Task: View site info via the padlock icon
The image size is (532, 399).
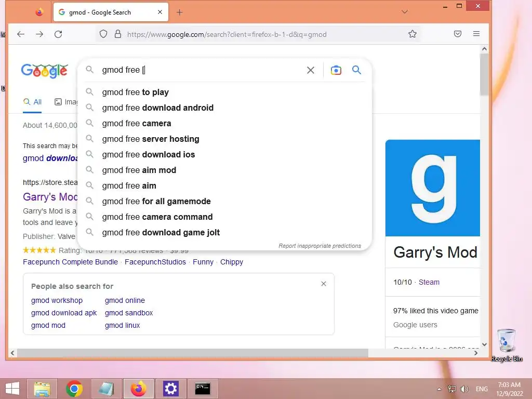Action: point(118,34)
